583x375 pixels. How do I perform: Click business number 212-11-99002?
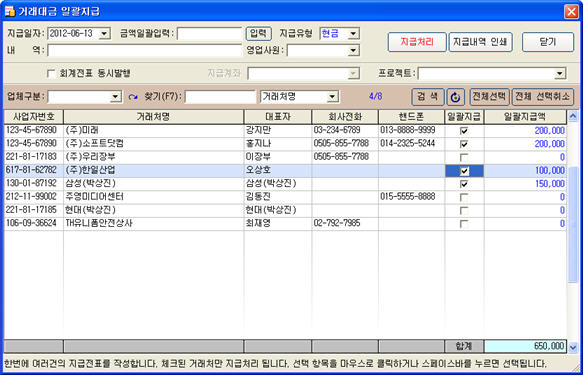coord(31,197)
